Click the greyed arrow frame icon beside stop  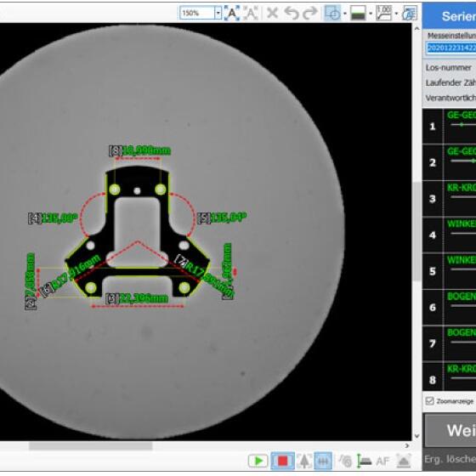[304, 461]
